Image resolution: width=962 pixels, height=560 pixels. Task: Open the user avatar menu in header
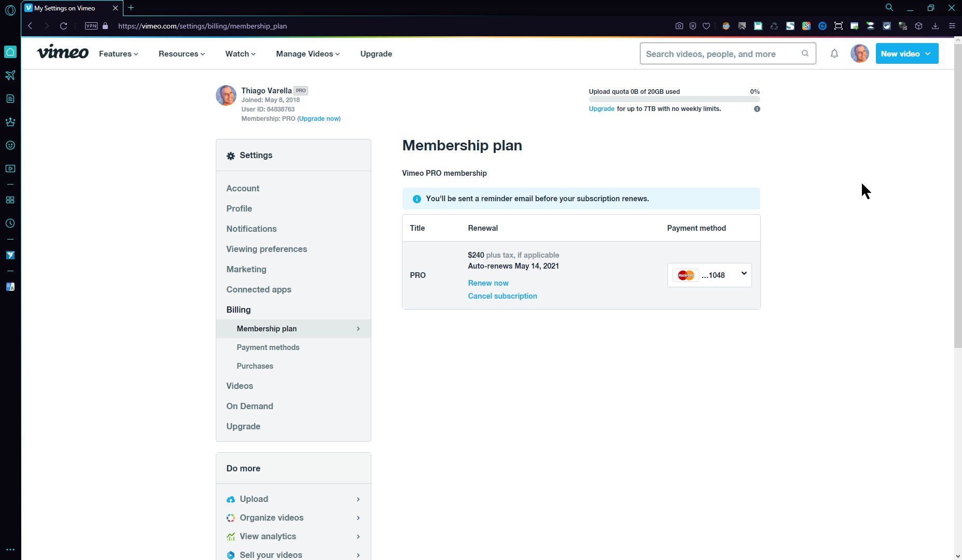click(x=860, y=53)
